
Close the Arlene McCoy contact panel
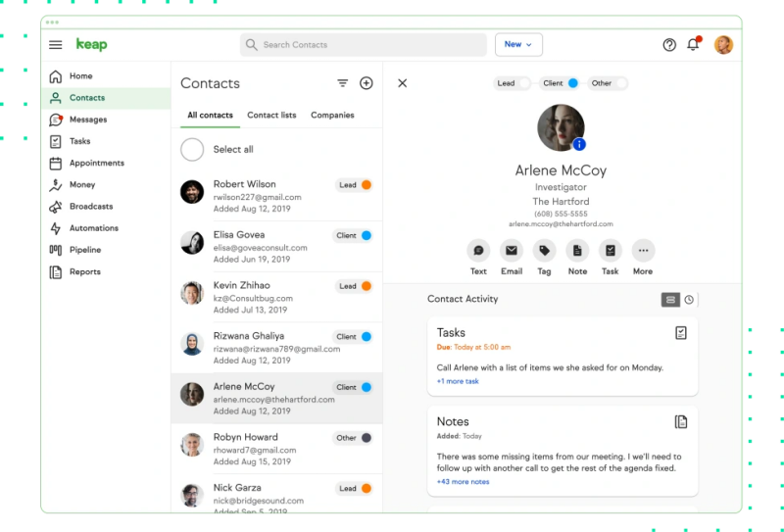coord(403,83)
